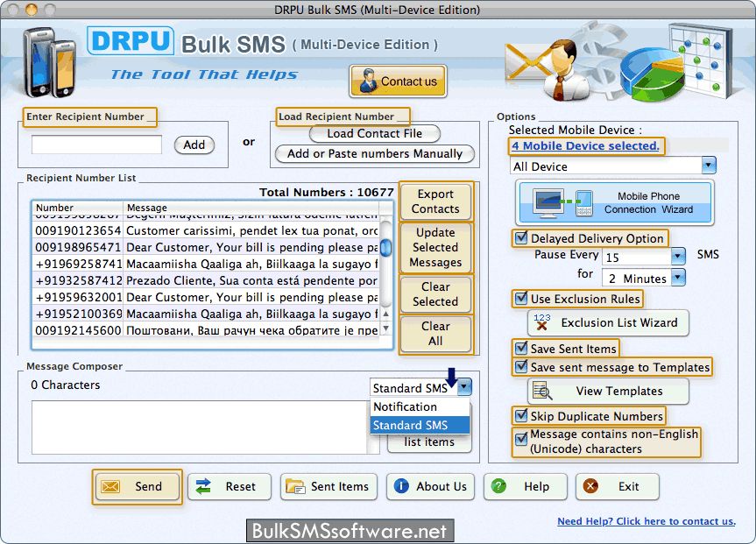756x544 pixels.
Task: Open Mobile Phone Connection Wizard
Action: (x=615, y=202)
